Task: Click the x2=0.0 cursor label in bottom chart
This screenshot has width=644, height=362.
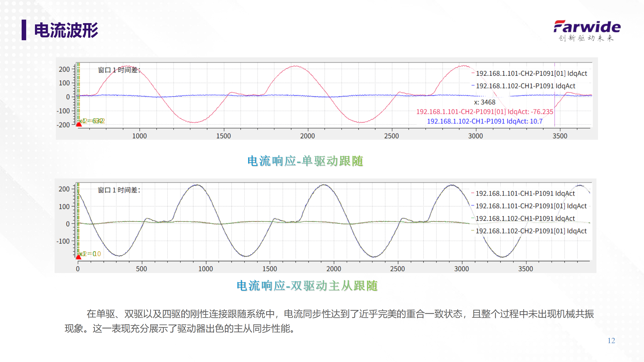Action: point(90,254)
